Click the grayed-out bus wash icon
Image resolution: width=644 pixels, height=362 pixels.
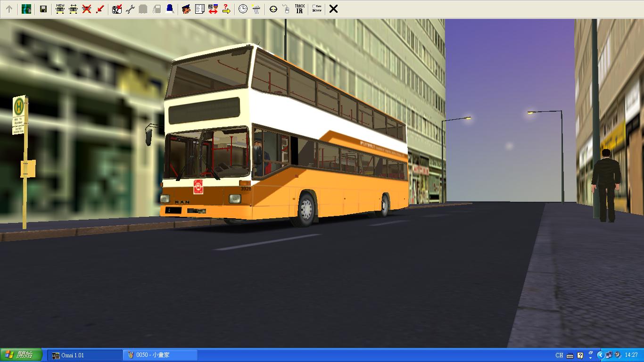tap(143, 9)
